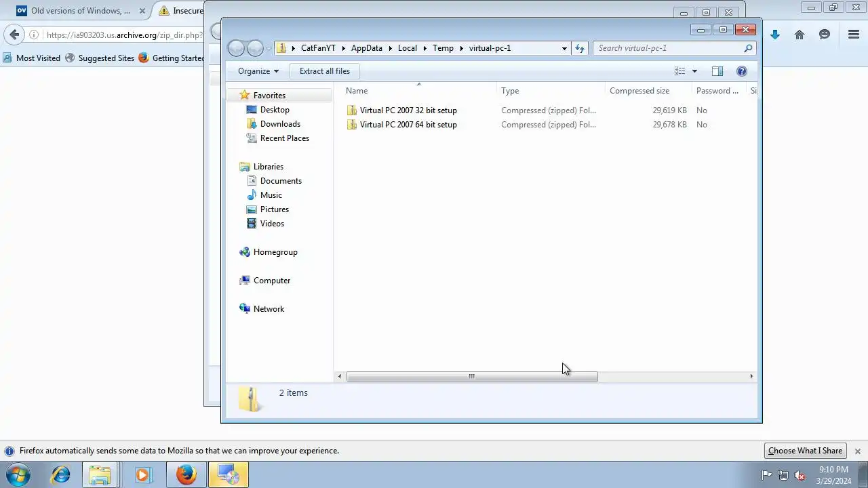Switch to Insecure warning Firefox tab
Viewport: 868px width, 488px height.
[x=180, y=11]
